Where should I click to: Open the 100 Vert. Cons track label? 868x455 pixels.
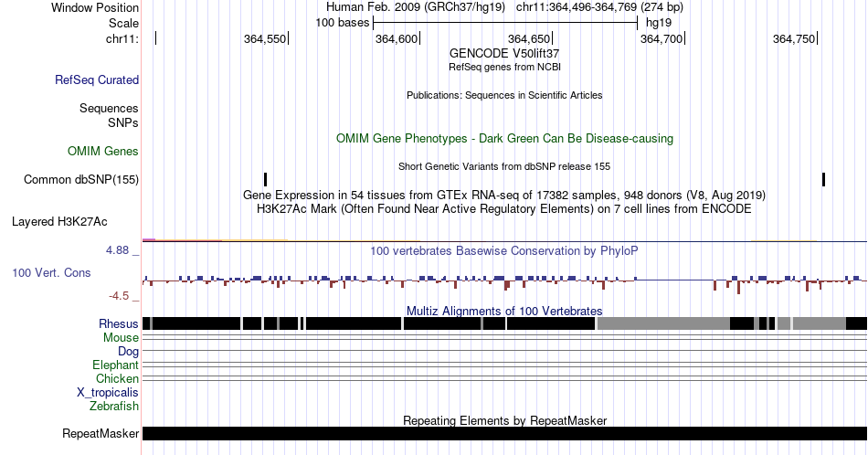(51, 272)
